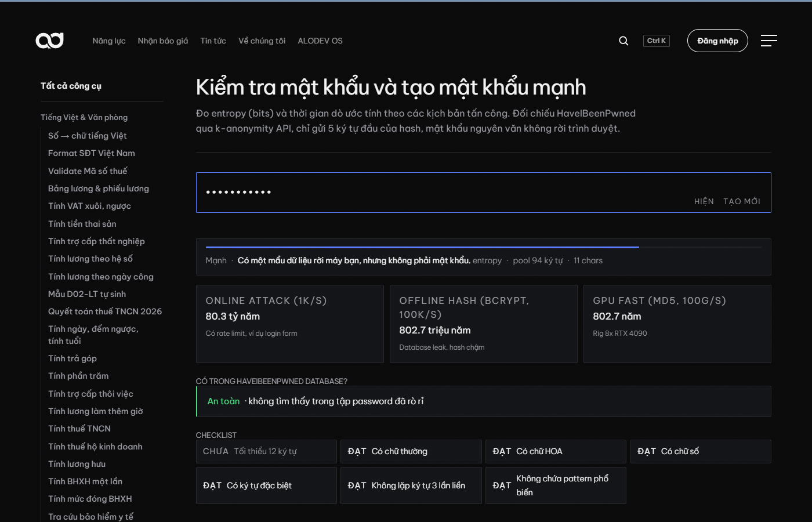Open Tính trợ cấp thôi việc tool
Screen dimensions: 812x522
click(x=90, y=394)
